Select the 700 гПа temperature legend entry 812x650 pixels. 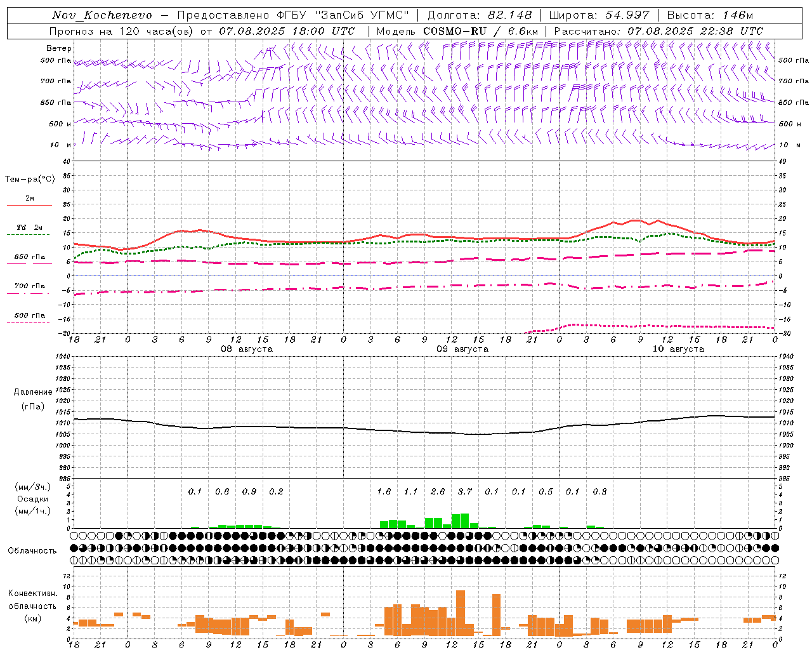coord(30,286)
